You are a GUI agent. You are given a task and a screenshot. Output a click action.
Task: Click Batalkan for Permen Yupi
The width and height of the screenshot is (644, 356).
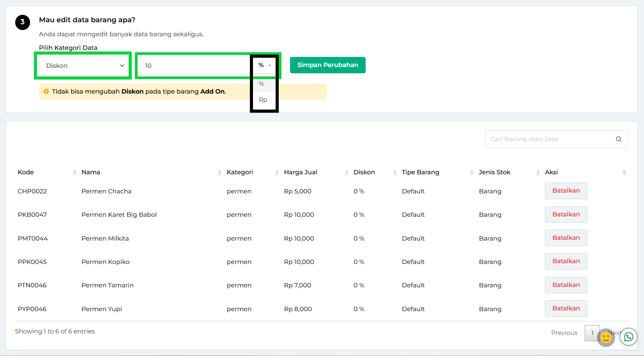566,308
